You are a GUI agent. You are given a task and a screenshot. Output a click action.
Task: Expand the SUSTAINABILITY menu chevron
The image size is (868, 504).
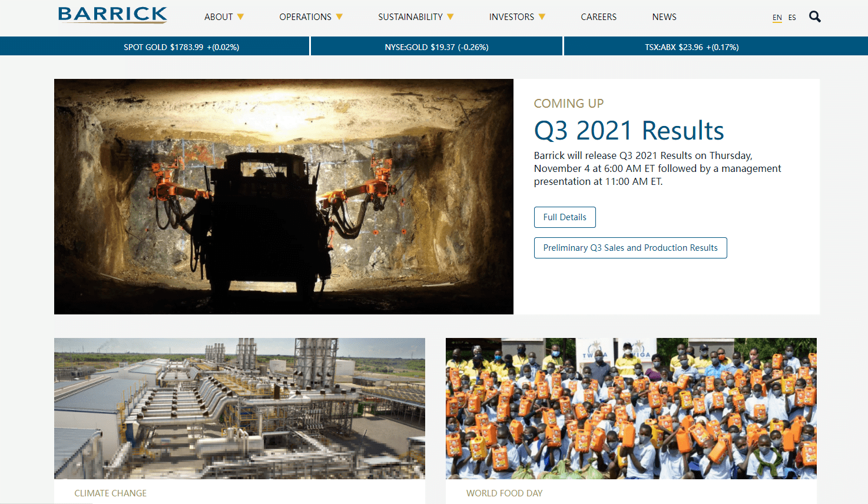coord(451,16)
